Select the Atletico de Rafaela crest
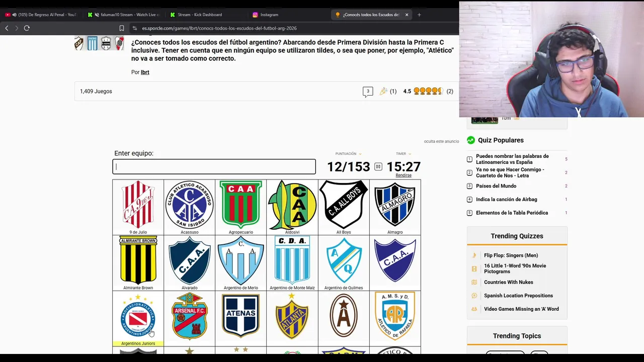This screenshot has width=644, height=362. (395, 317)
